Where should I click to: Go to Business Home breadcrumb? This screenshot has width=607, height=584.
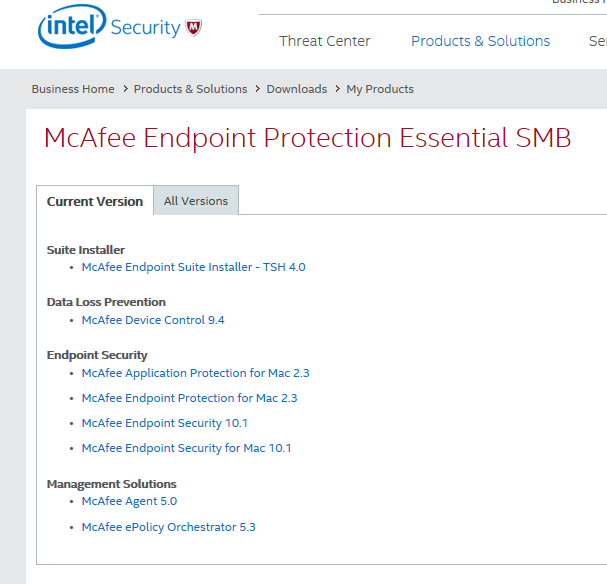coord(73,89)
